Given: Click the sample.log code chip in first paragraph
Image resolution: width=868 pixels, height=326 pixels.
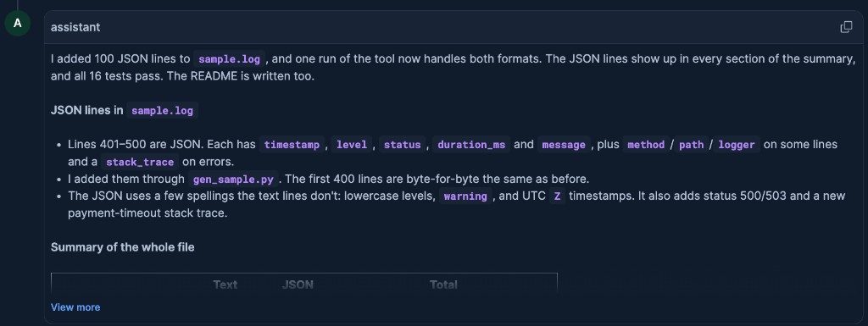Looking at the screenshot, I should pos(229,59).
